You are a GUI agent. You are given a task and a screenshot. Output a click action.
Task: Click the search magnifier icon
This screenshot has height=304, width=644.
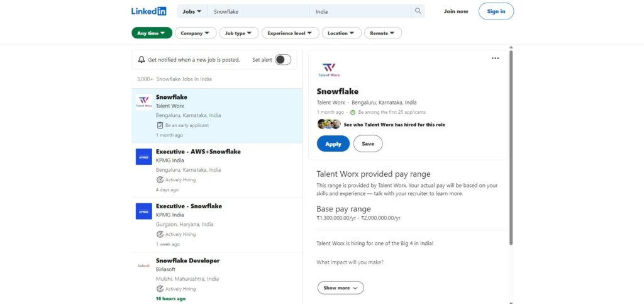[x=418, y=11]
